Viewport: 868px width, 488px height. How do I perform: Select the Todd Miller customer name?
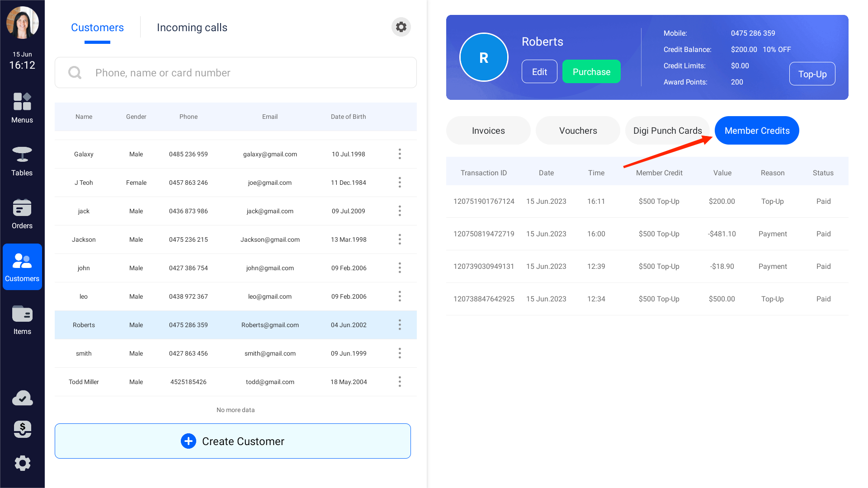pos(84,382)
